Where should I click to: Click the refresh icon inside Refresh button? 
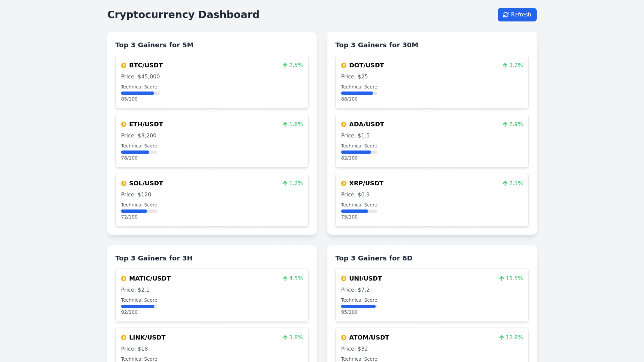[506, 15]
